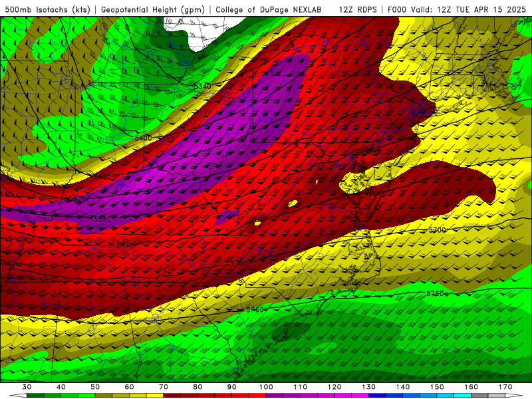Click the 'Geopotential Height (gpm)' header text

tap(153, 10)
